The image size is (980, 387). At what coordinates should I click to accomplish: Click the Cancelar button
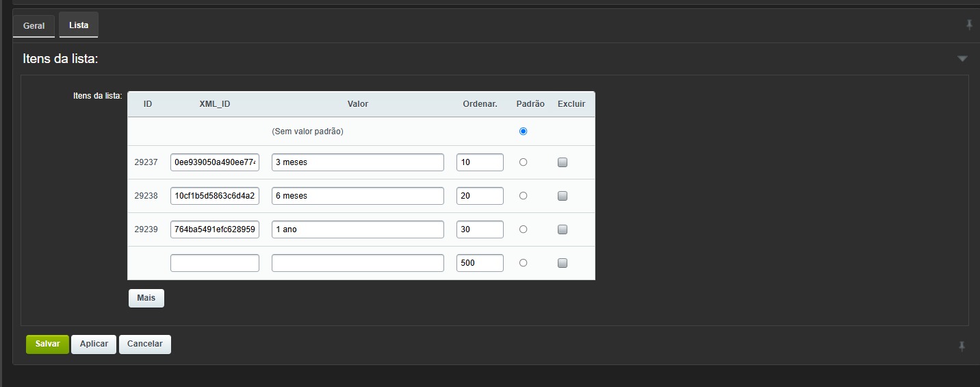[x=144, y=344]
